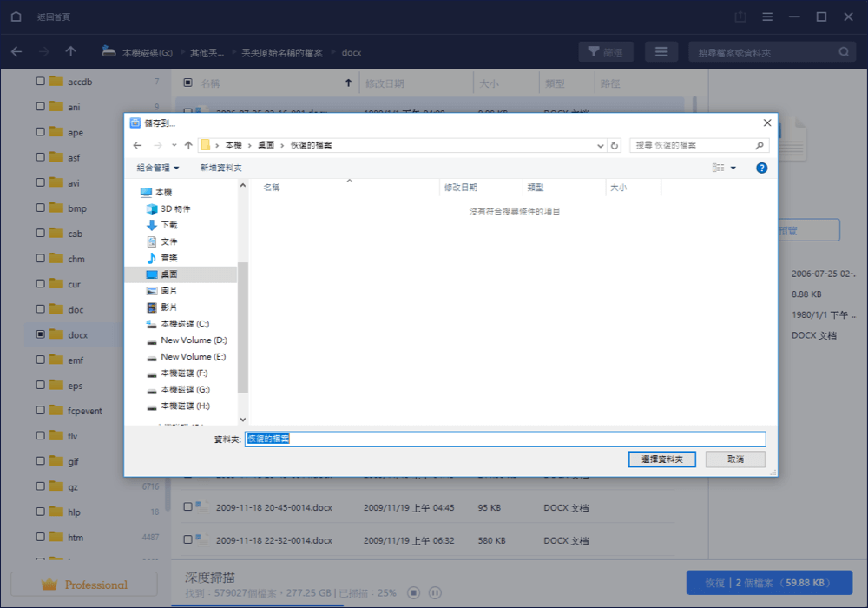Open recent locations dropdown in dialog
The image size is (868, 608).
point(174,145)
